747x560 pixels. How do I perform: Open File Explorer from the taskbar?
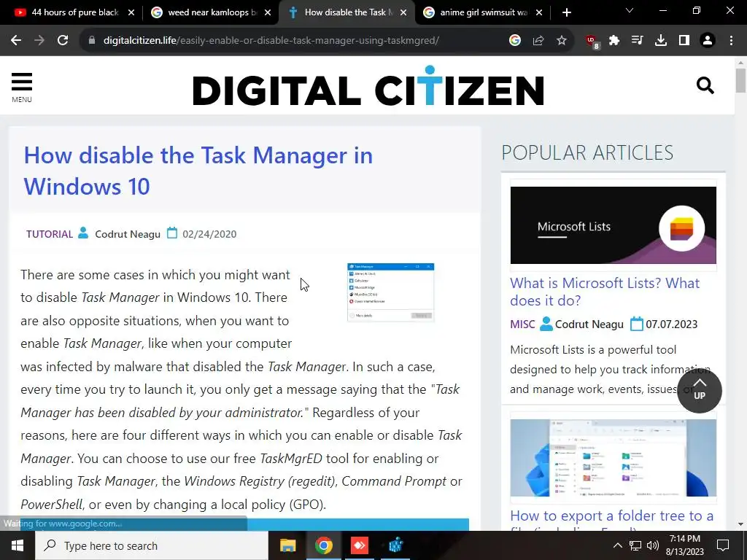287,545
